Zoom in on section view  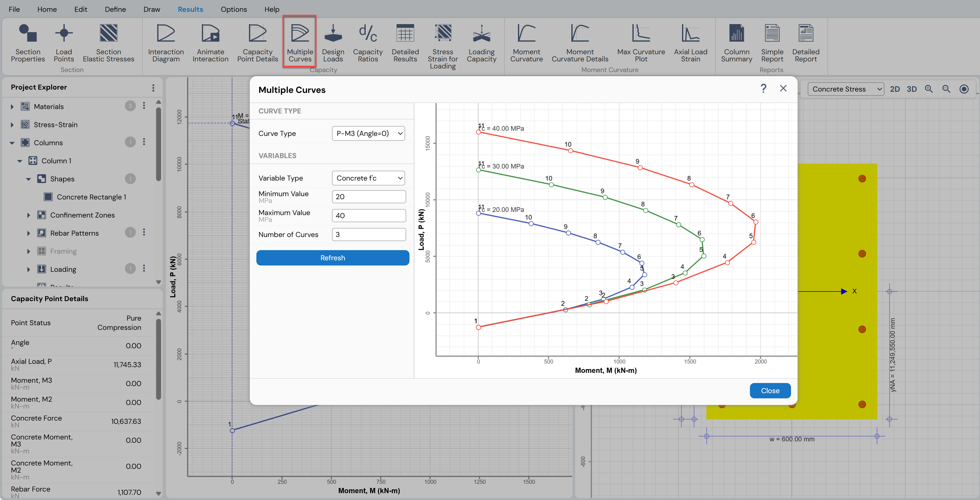pyautogui.click(x=929, y=89)
